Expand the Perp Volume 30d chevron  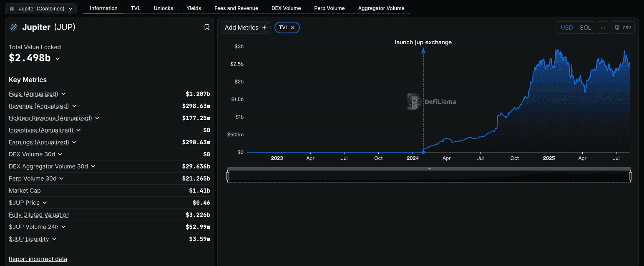(x=61, y=178)
